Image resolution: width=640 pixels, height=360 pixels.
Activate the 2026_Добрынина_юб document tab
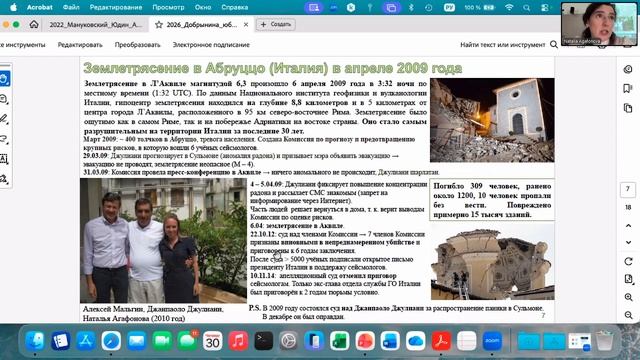pos(202,24)
